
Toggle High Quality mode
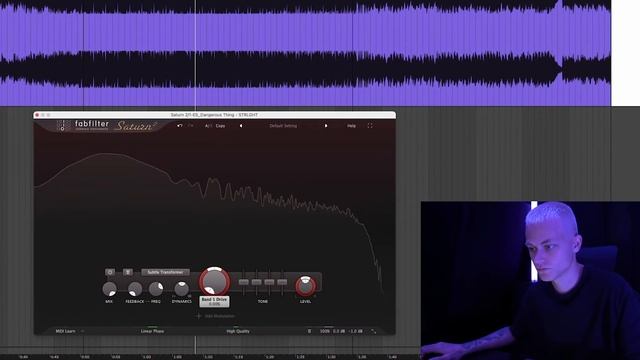tap(238, 331)
